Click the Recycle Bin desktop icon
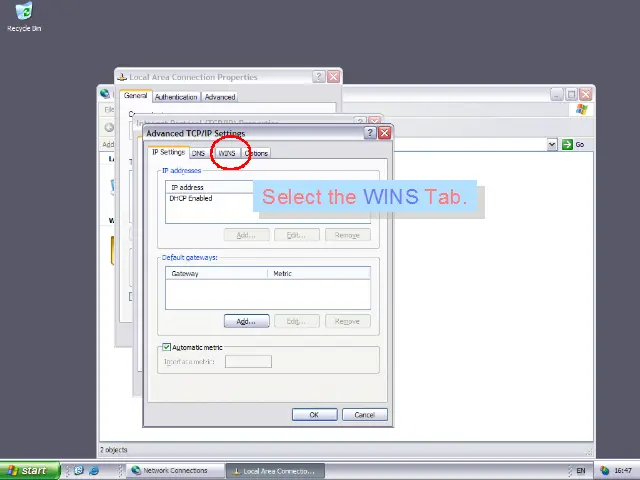The height and width of the screenshot is (480, 640). pos(23,14)
